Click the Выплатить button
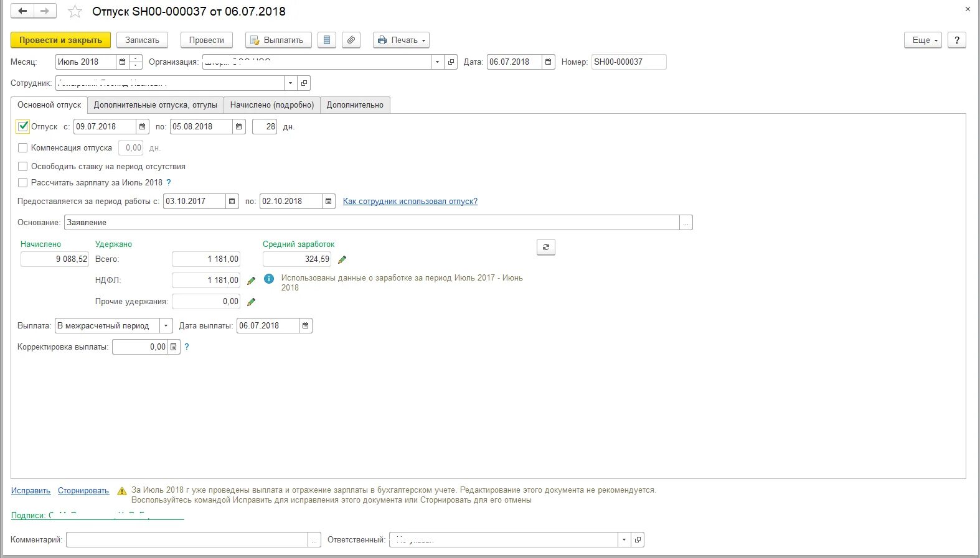The width and height of the screenshot is (980, 558). click(278, 40)
